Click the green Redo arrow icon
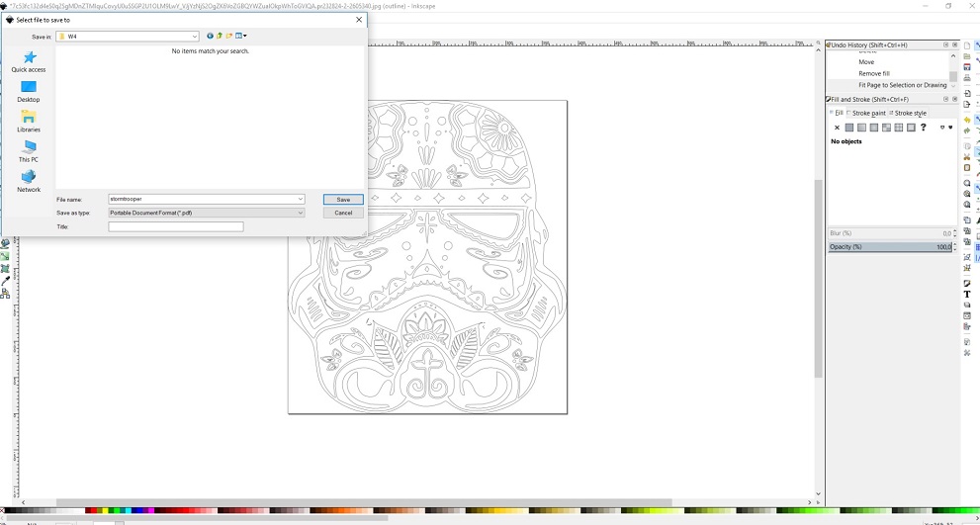The width and height of the screenshot is (980, 525). click(967, 130)
